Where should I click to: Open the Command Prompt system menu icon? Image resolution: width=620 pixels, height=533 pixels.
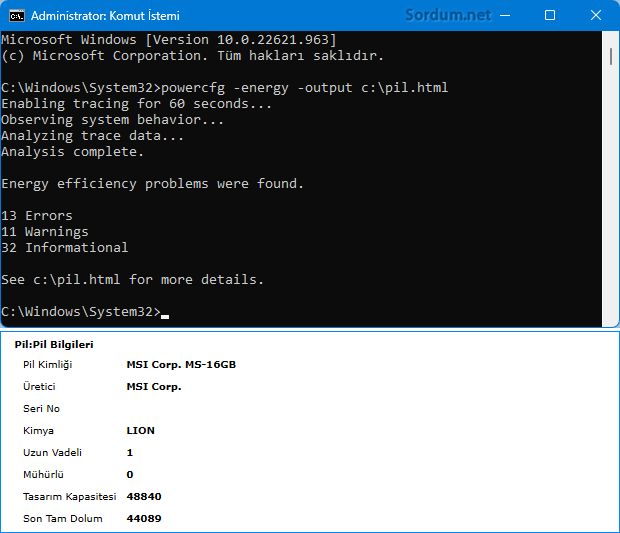tap(17, 16)
